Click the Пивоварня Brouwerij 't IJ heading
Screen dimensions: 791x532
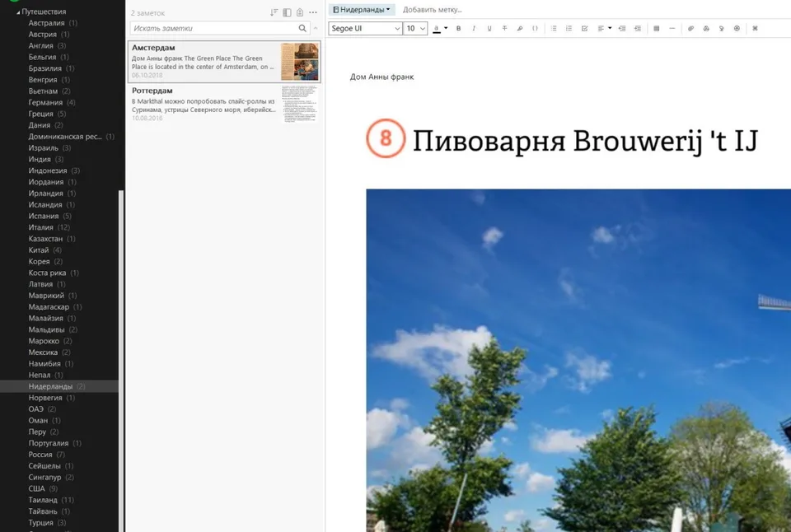pyautogui.click(x=585, y=140)
